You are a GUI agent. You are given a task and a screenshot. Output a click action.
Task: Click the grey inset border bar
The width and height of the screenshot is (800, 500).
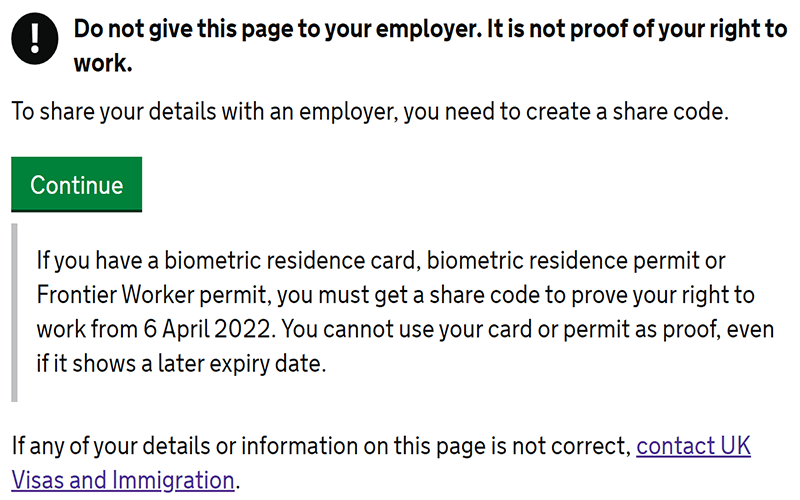(14, 312)
